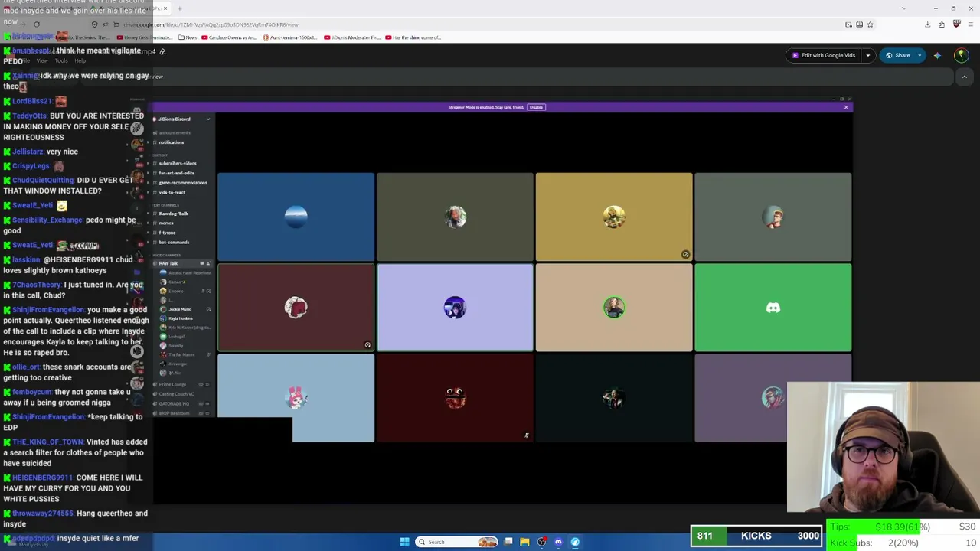The width and height of the screenshot is (980, 551).
Task: Open the memes channel
Action: click(165, 223)
